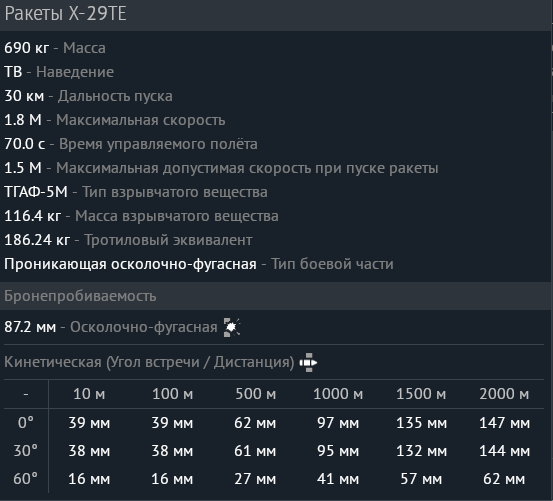The height and width of the screenshot is (501, 553).
Task: Click the 30° at 100 m cell '38 мм'
Action: pyautogui.click(x=172, y=451)
